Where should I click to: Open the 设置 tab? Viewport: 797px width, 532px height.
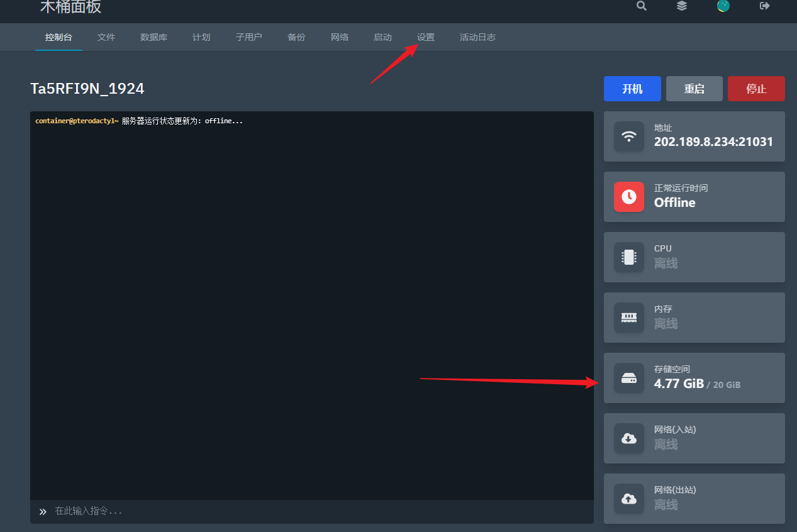(x=426, y=37)
